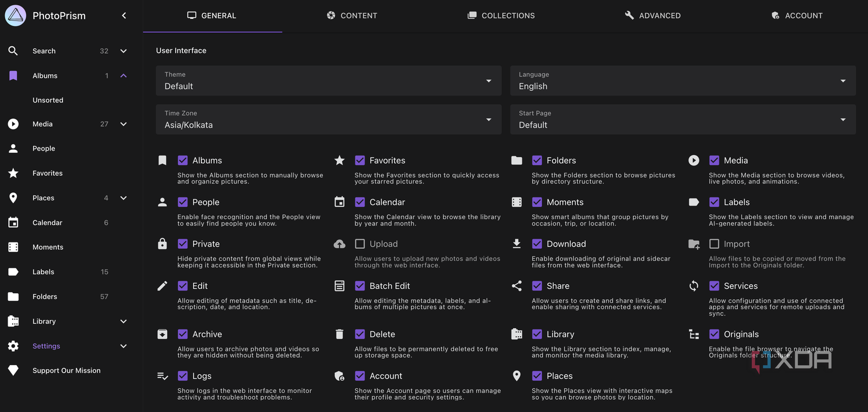868x412 pixels.
Task: Collapse the sidebar with the left chevron
Action: click(124, 16)
